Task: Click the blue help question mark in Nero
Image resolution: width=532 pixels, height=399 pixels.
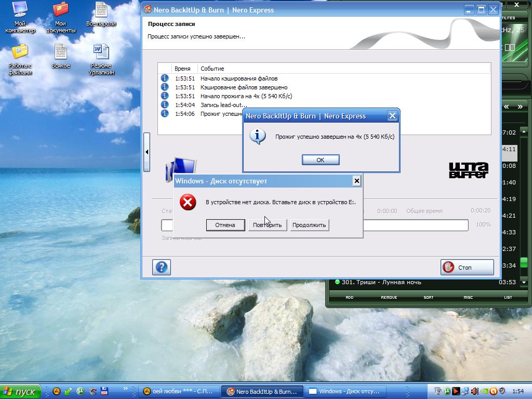Action: click(162, 268)
